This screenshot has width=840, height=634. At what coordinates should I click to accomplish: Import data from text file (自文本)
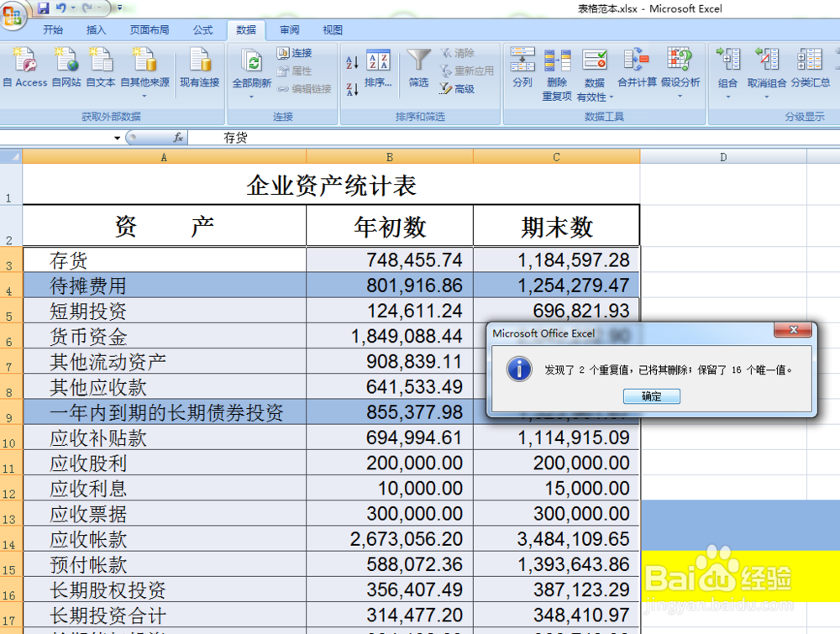pyautogui.click(x=101, y=67)
